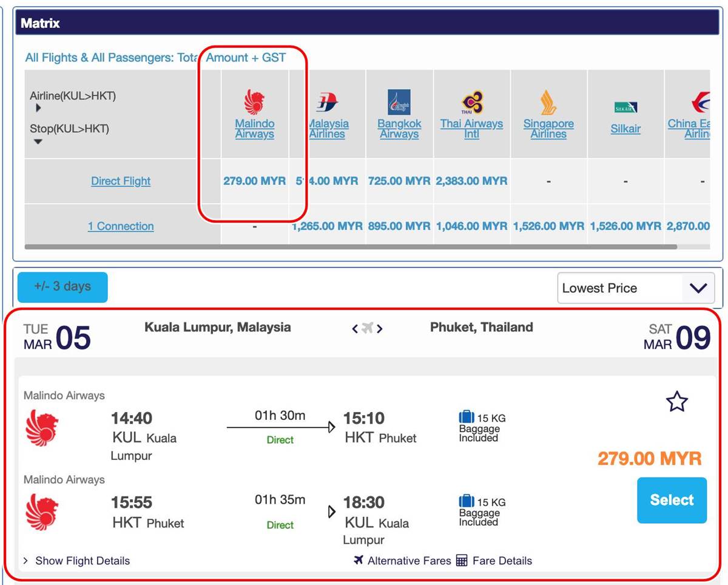Viewport: 728px width, 585px height.
Task: Click Malindo logo on 14:40 outbound flight
Action: click(42, 427)
